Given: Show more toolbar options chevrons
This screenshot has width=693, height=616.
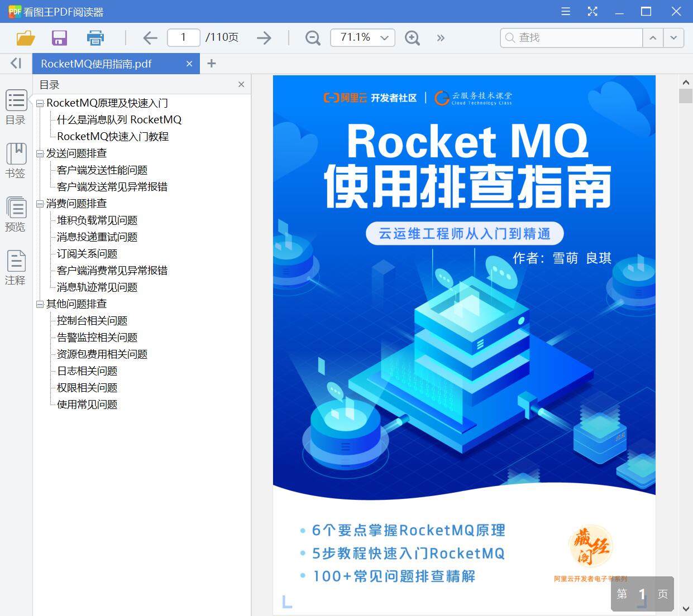Looking at the screenshot, I should [441, 38].
